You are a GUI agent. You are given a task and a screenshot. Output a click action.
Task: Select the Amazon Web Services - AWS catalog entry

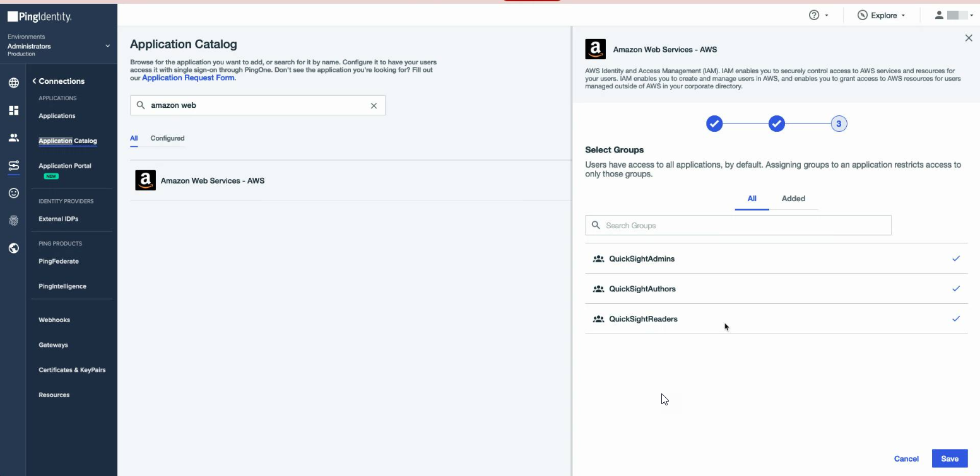click(x=351, y=180)
